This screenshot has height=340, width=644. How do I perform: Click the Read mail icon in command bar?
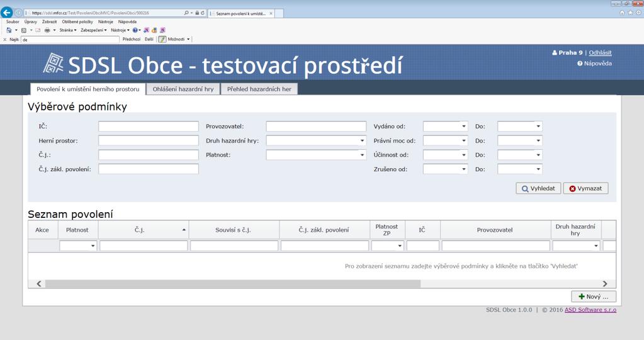coord(38,30)
